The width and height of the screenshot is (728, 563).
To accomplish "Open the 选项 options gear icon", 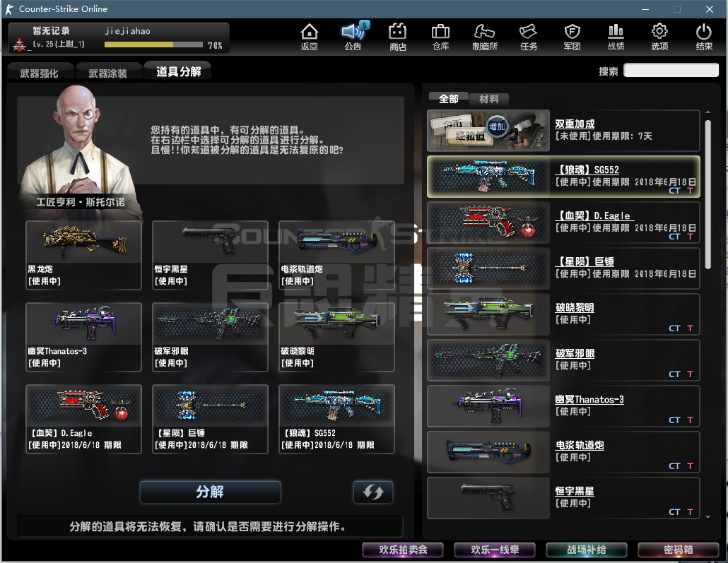I will pos(659,37).
